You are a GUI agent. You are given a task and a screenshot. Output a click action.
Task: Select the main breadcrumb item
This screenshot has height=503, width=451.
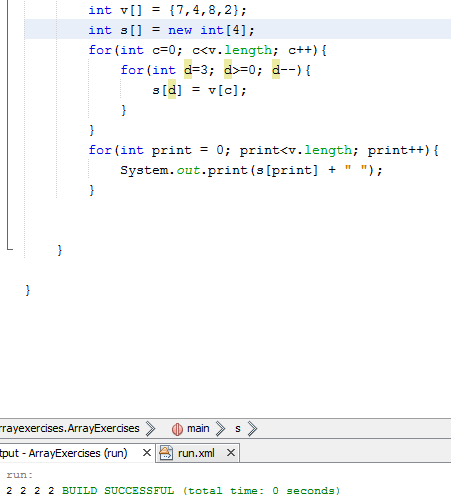click(x=198, y=428)
